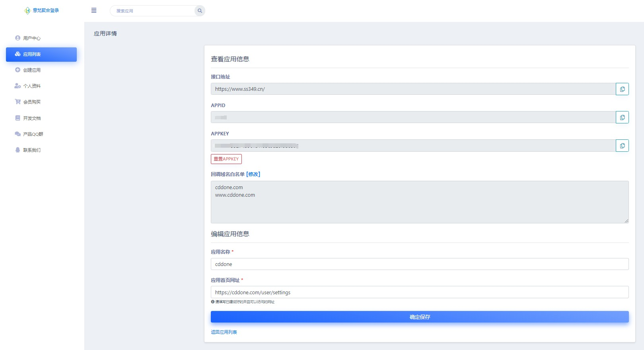
Task: Go to 创建应用 in the sidebar
Action: [x=41, y=70]
